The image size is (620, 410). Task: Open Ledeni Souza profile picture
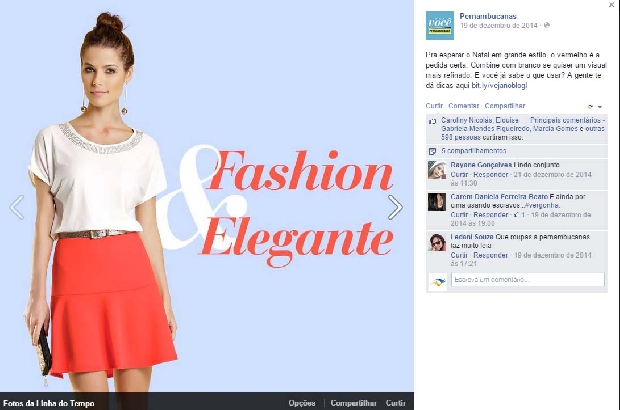tap(437, 242)
